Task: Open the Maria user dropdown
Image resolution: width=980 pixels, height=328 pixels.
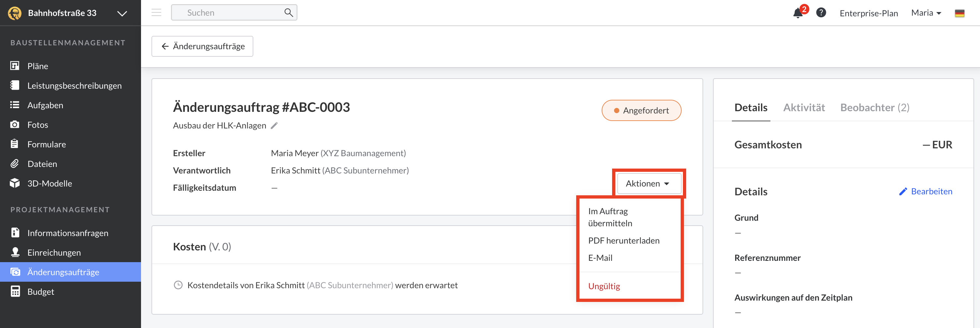Action: click(x=926, y=13)
